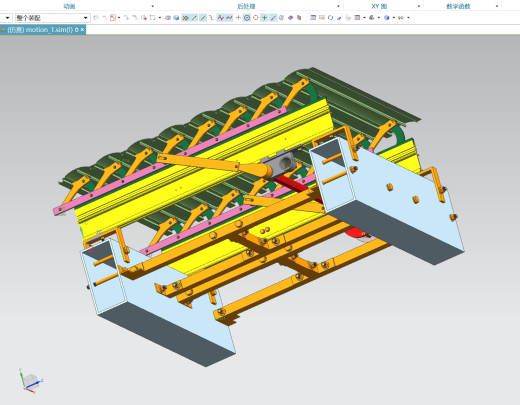Expand the 后处理 ribbon group arrow
This screenshot has height=405, width=520.
coord(338,6)
